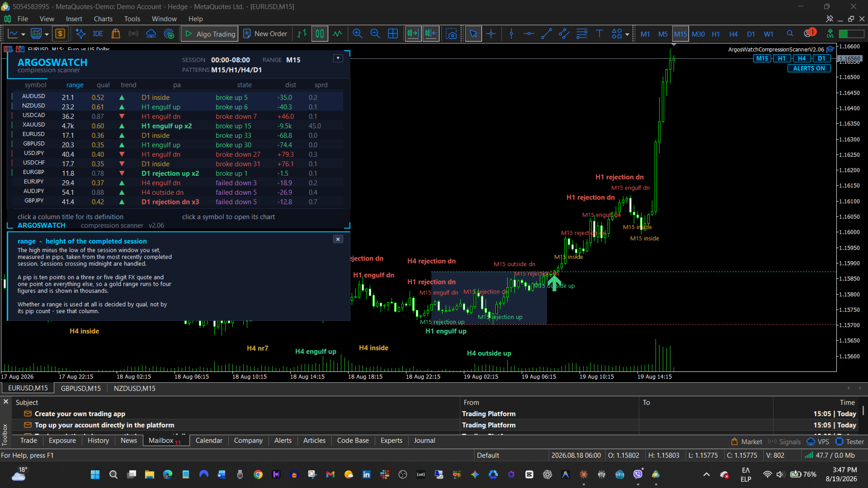Toggle the scanner D1 pattern button

(821, 58)
